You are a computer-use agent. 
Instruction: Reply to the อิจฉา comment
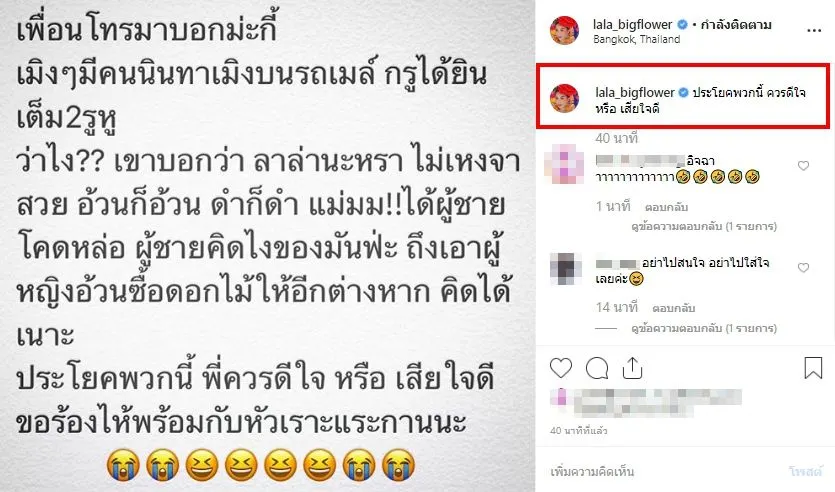667,207
